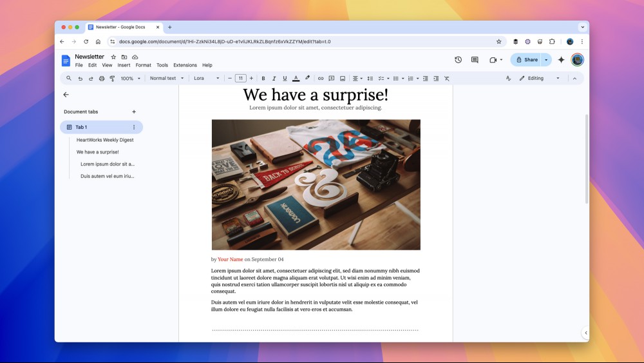
Task: Jump to We have a surprise! outline entry
Action: click(x=97, y=152)
